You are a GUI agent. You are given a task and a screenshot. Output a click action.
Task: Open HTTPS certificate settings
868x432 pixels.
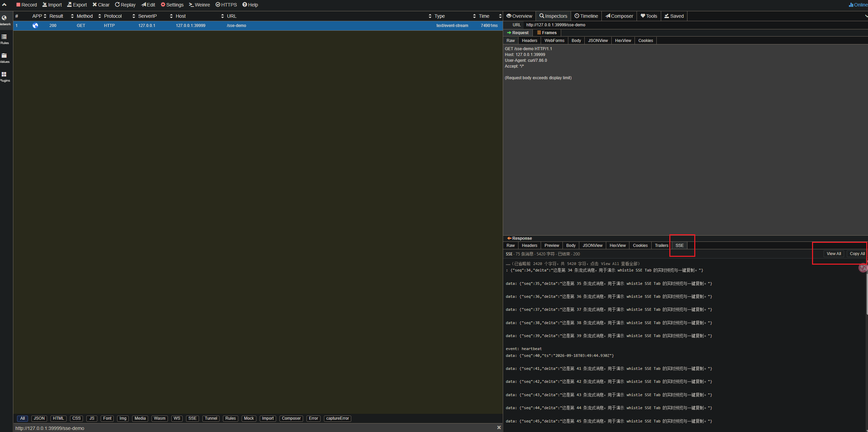[226, 5]
